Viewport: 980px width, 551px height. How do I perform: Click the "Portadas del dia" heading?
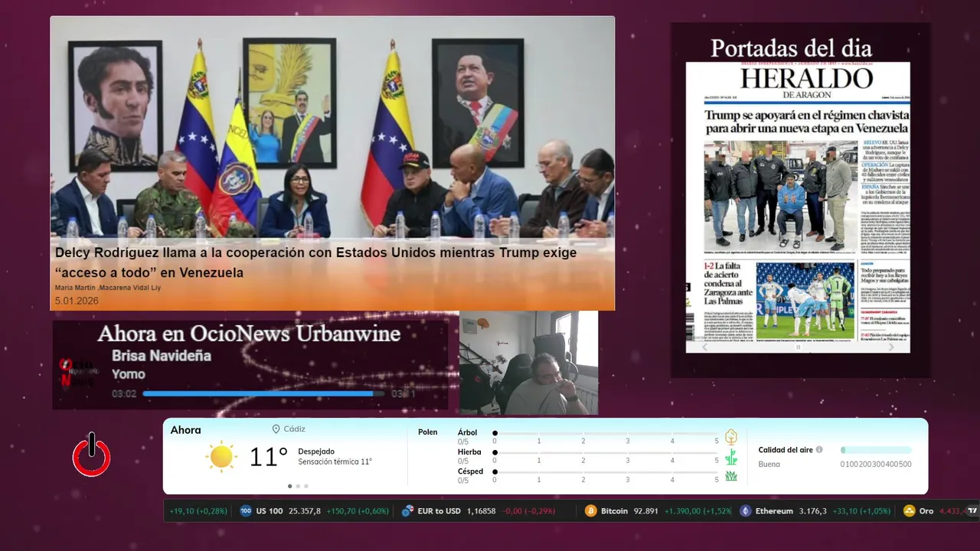[791, 47]
